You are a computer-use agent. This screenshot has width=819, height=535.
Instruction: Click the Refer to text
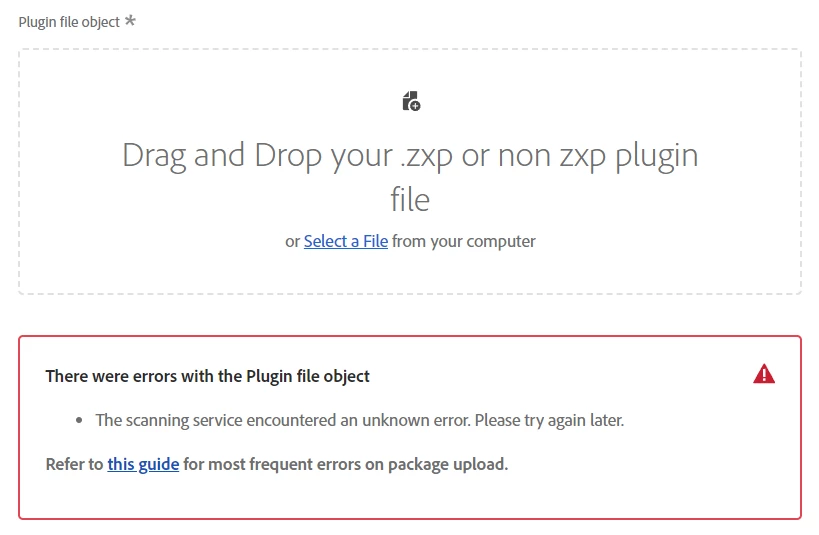click(x=74, y=464)
